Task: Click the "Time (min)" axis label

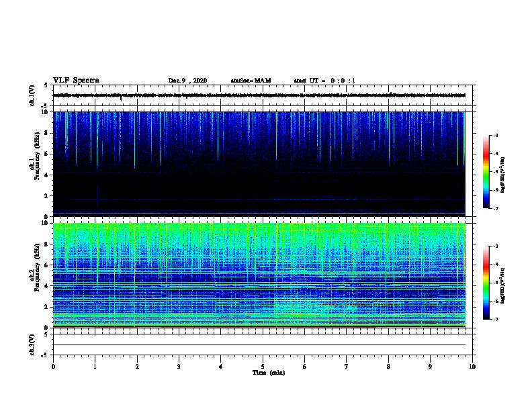Action: (x=269, y=373)
